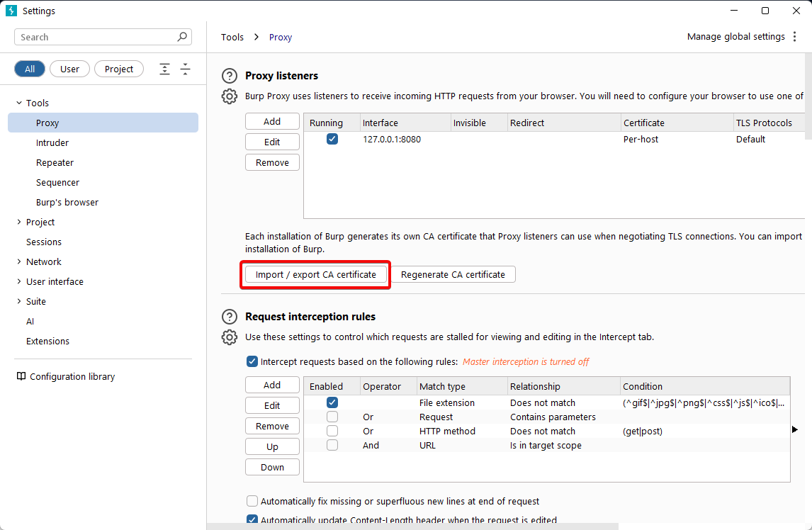Screen dimensions: 812x530
Task: Disable intercept requests based on rules checkbox
Action: 252,361
